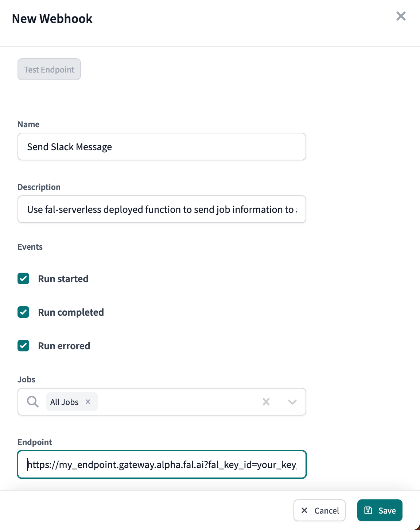Click the Run errored label text
Screen dimensions: 420x530
64,346
